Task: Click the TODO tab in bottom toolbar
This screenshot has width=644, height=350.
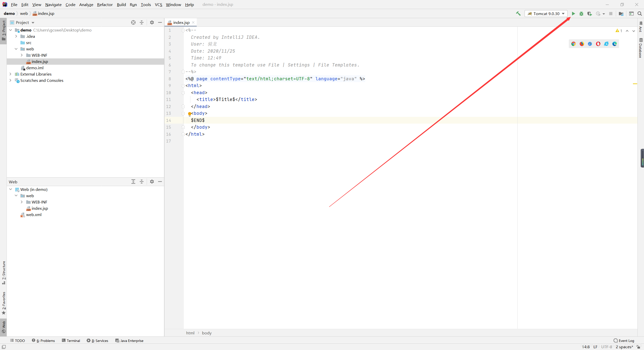Action: [17, 340]
